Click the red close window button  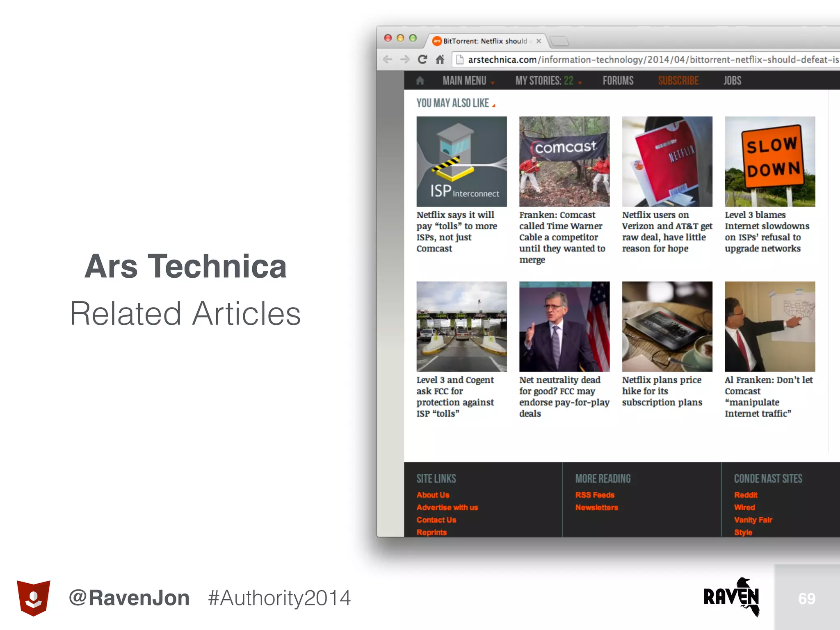[x=388, y=38]
